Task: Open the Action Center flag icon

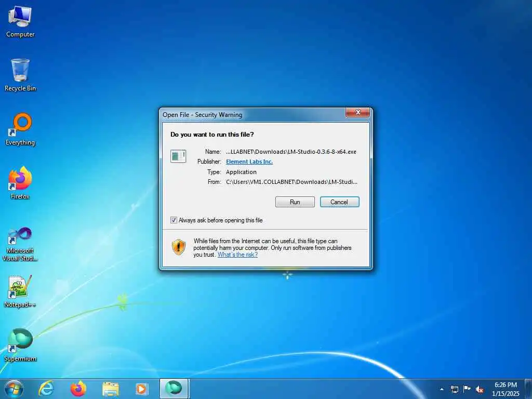Action: click(467, 389)
